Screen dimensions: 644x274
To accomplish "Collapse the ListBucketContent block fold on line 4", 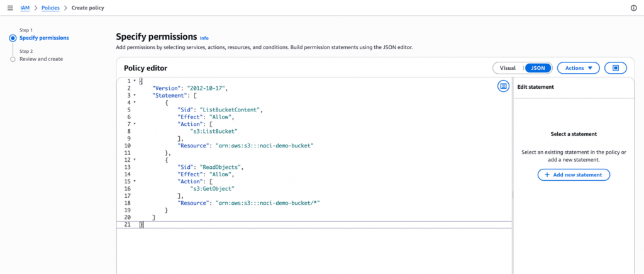I will [135, 102].
